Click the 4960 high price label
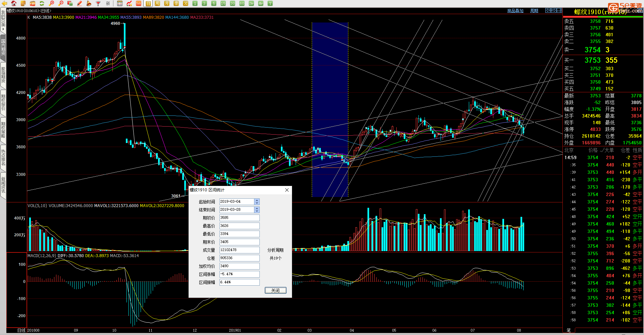 point(115,23)
